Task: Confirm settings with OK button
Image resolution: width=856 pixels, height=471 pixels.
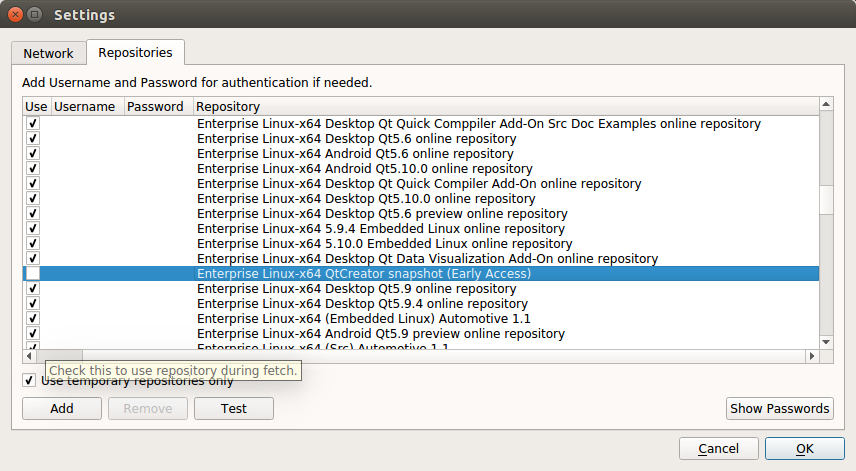Action: click(805, 449)
